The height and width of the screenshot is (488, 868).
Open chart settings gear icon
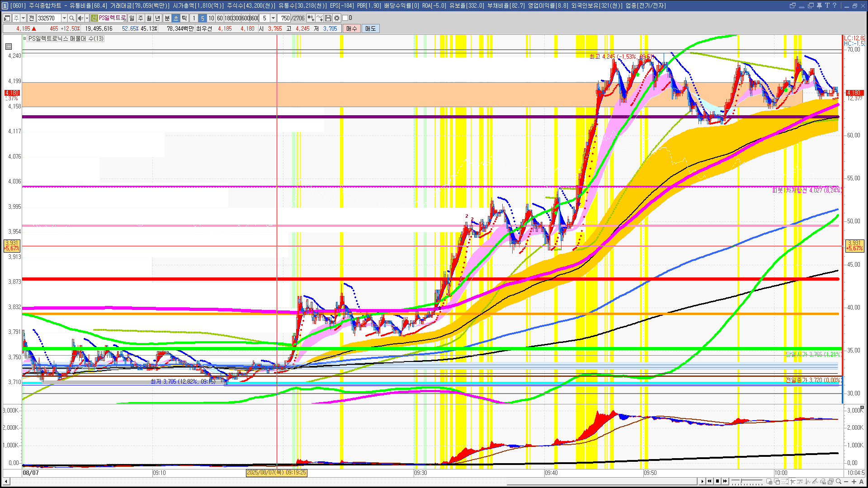pyautogui.click(x=337, y=18)
